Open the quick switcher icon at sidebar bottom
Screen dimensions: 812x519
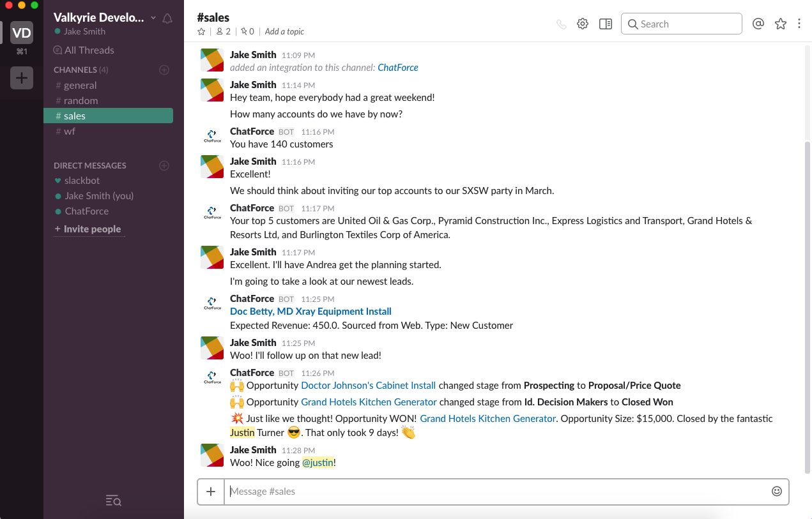click(x=113, y=500)
